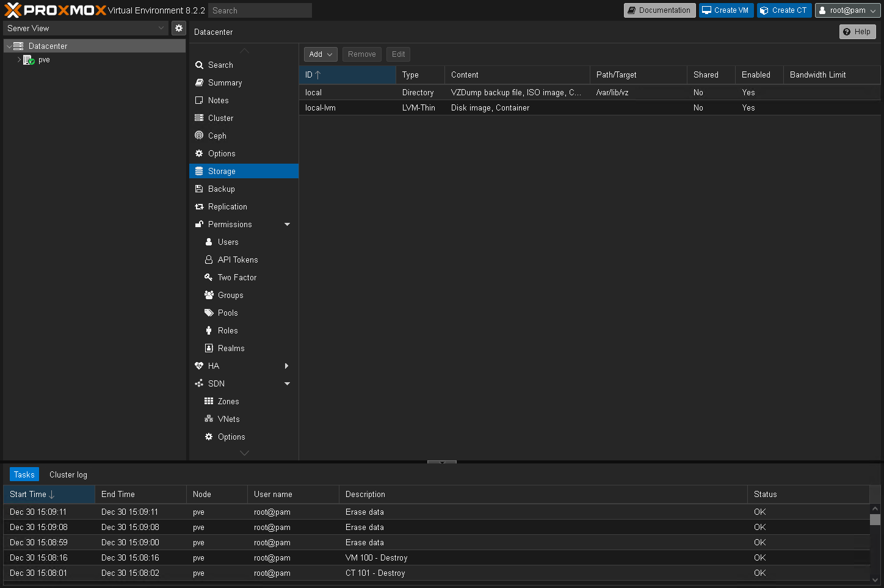Click the Replication icon in sidebar
This screenshot has width=884, height=588.
tap(199, 207)
